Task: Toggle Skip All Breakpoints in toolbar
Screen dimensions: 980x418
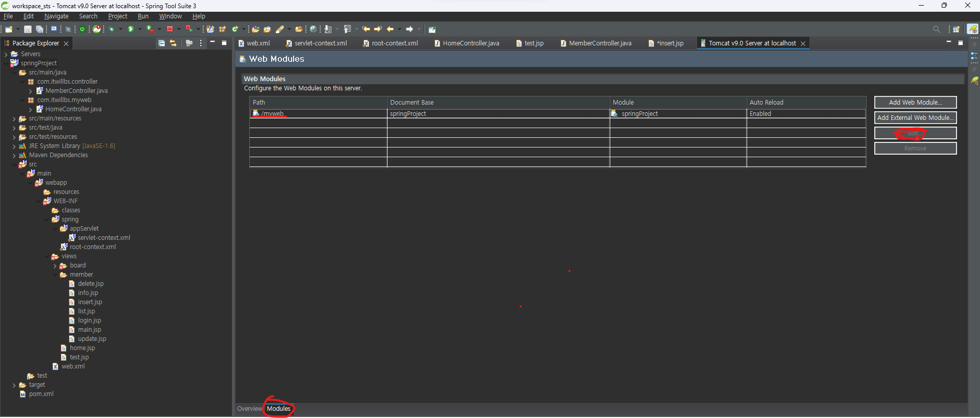Action: 68,29
